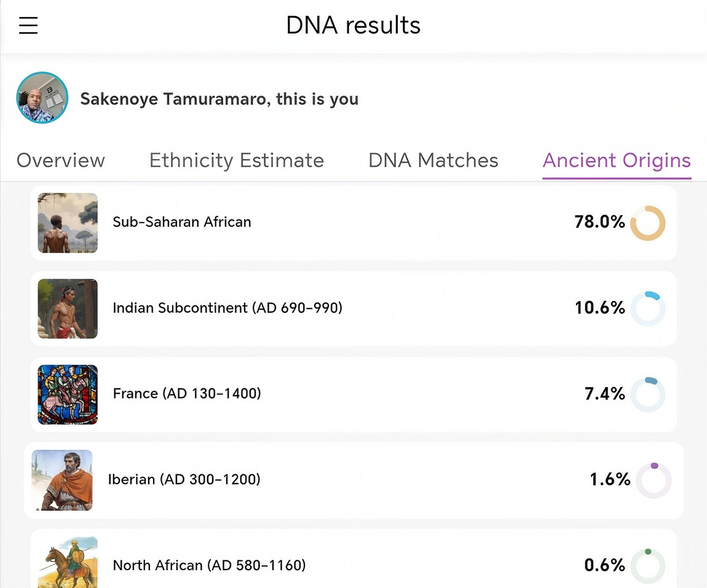
Task: Open the Ethnicity Estimate tab
Action: tap(237, 160)
